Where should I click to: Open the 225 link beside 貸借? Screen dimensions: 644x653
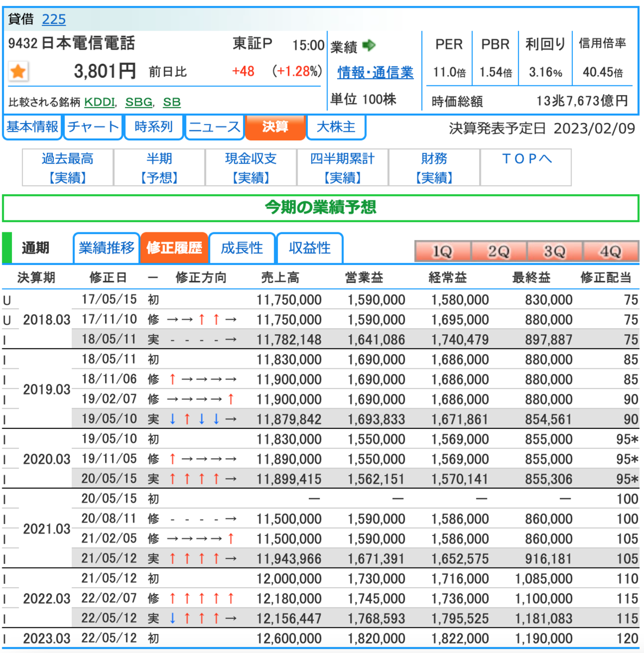click(x=54, y=20)
